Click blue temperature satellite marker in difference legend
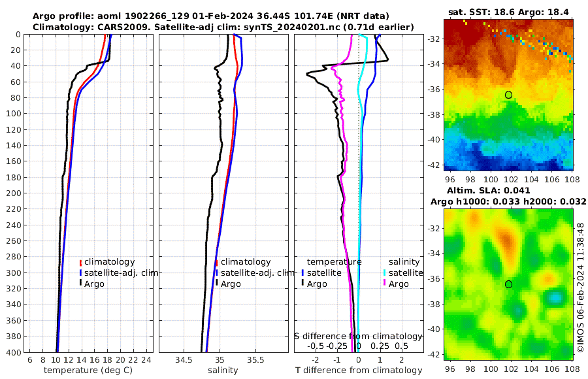The width and height of the screenshot is (588, 379). [x=302, y=272]
